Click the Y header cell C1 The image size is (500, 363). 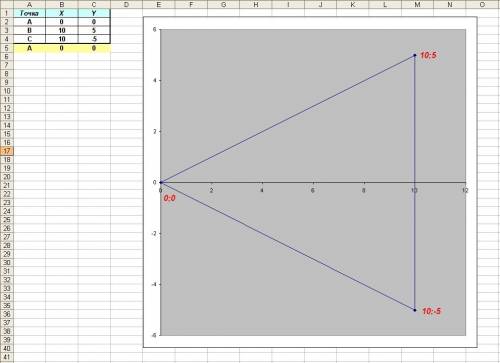click(x=94, y=13)
